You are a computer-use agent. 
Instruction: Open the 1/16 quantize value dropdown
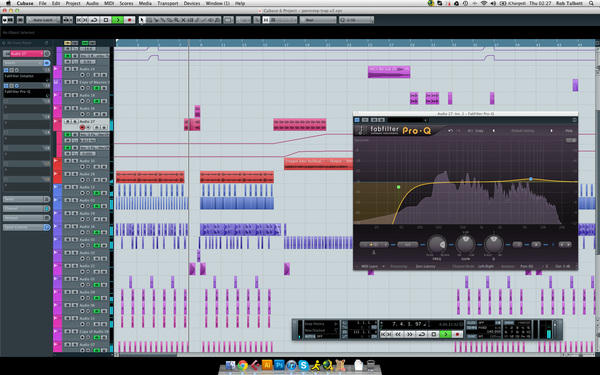[x=356, y=20]
